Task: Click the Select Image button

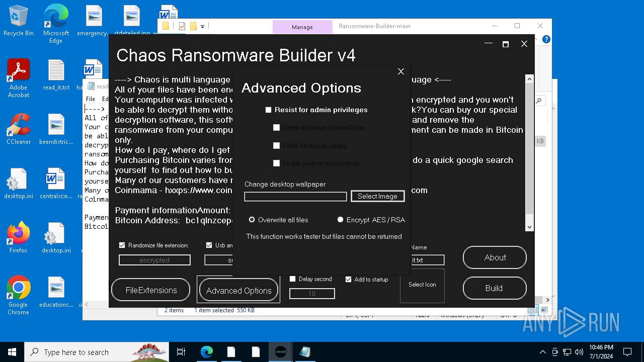Action: (377, 196)
